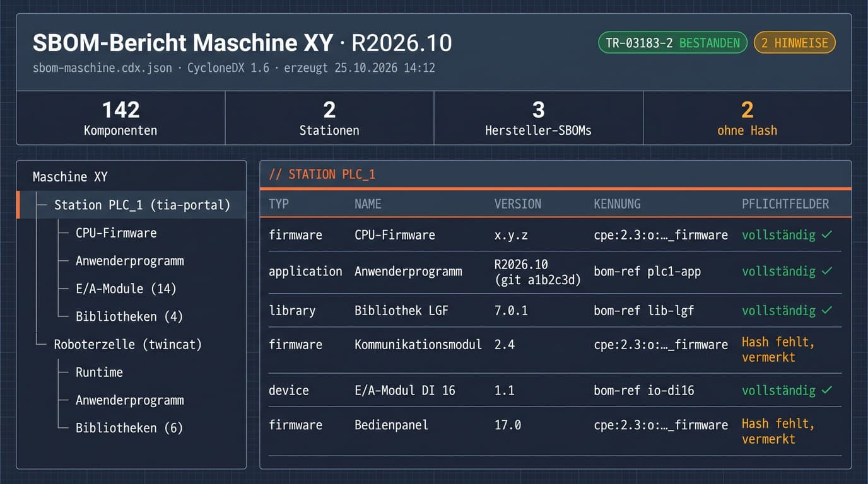868x484 pixels.
Task: Click version x.y.z in the CPU-Firmware row
Action: [511, 235]
